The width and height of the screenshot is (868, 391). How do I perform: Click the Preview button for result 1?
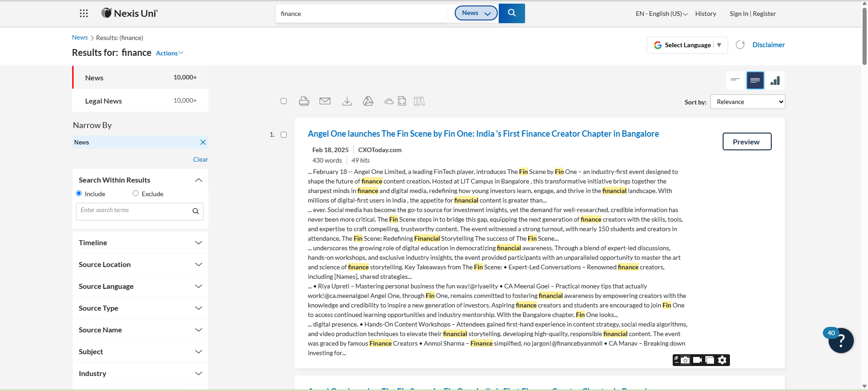(746, 142)
